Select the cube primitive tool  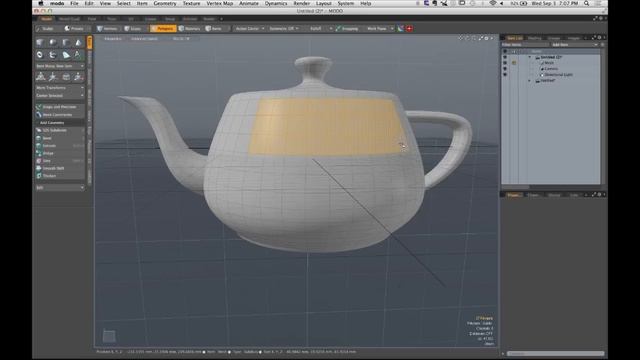pyautogui.click(x=40, y=42)
